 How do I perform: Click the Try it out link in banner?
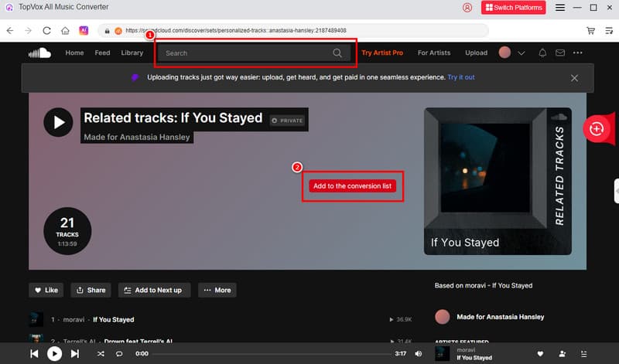click(x=461, y=77)
